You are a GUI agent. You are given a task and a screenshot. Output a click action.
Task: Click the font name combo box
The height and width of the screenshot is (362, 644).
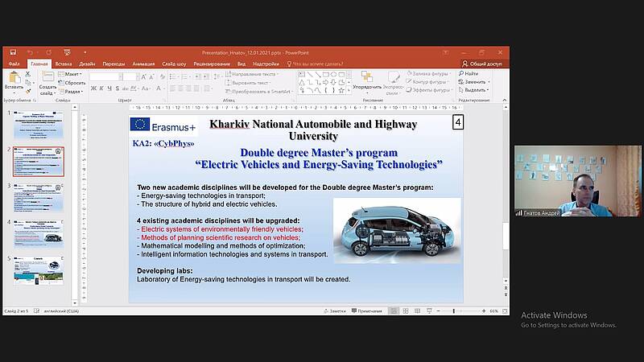pyautogui.click(x=106, y=76)
